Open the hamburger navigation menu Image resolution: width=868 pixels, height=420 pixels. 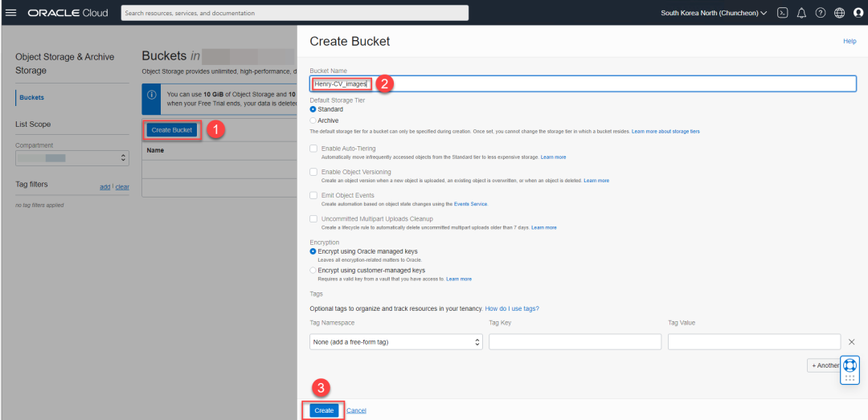point(10,13)
